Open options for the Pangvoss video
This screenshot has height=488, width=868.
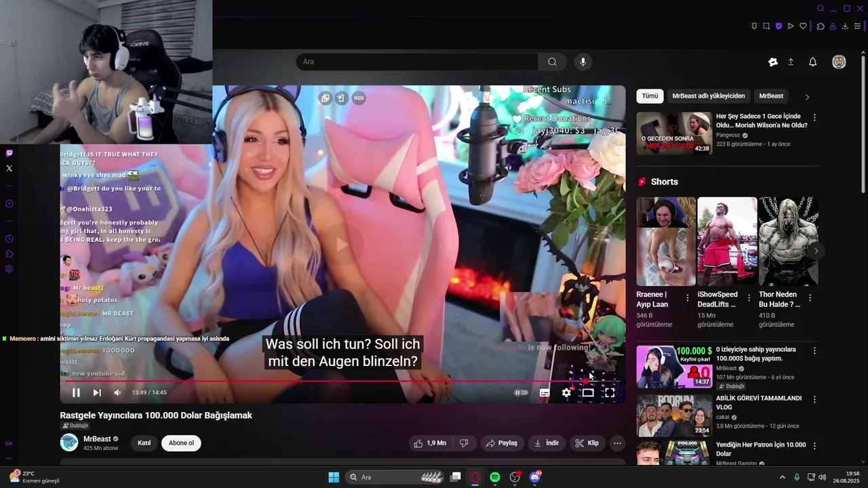[x=814, y=117]
